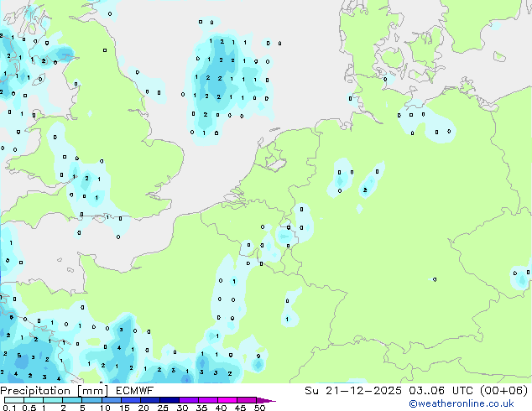532x411 pixels.
Task: Click the '10' legend scale value
Action: pyautogui.click(x=105, y=408)
